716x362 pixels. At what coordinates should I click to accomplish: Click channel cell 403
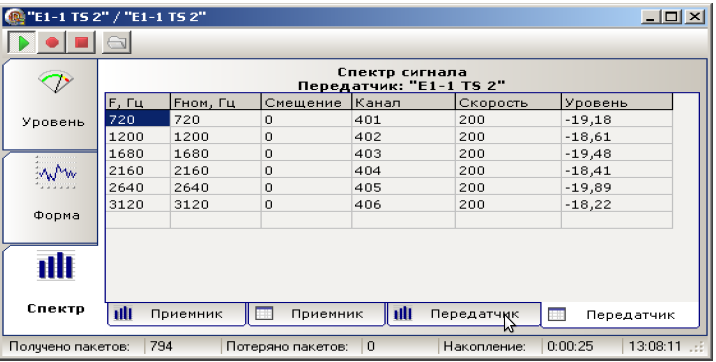click(403, 153)
